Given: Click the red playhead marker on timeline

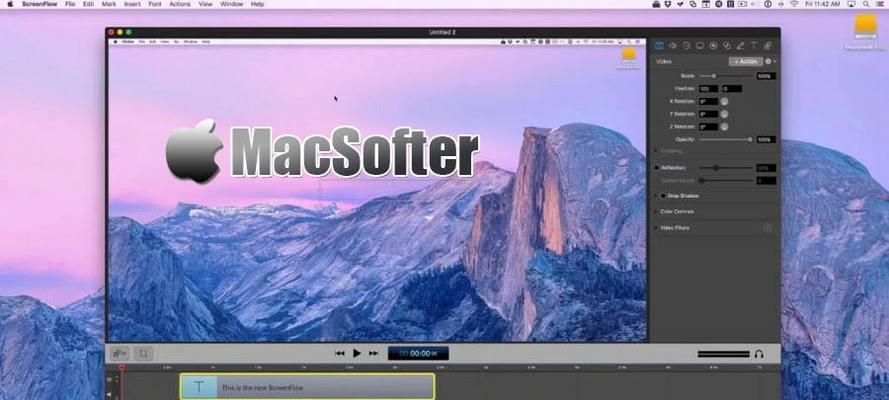Looking at the screenshot, I should click(x=121, y=368).
